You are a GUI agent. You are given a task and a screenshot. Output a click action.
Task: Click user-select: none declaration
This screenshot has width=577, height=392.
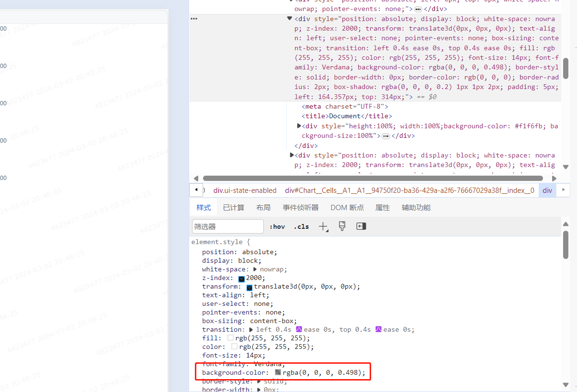tap(238, 304)
